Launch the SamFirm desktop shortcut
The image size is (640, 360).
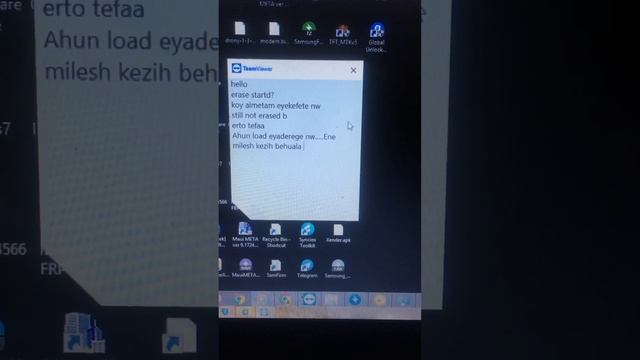276,268
